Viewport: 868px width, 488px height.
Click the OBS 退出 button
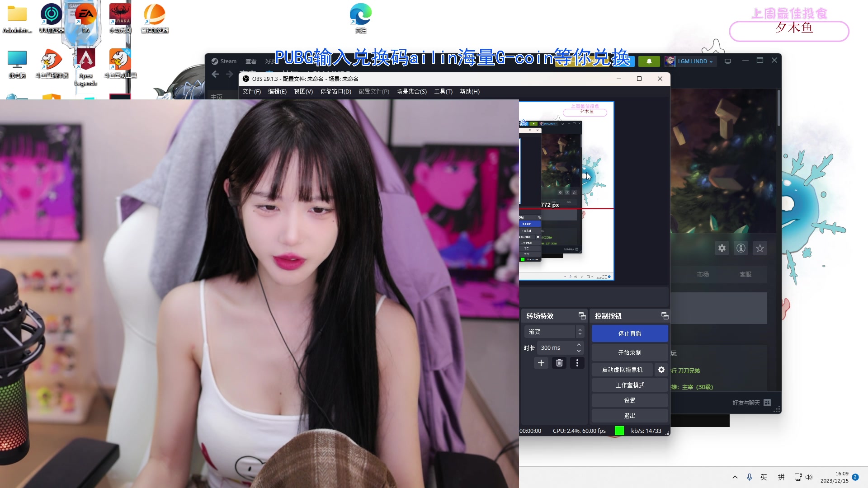pyautogui.click(x=630, y=416)
